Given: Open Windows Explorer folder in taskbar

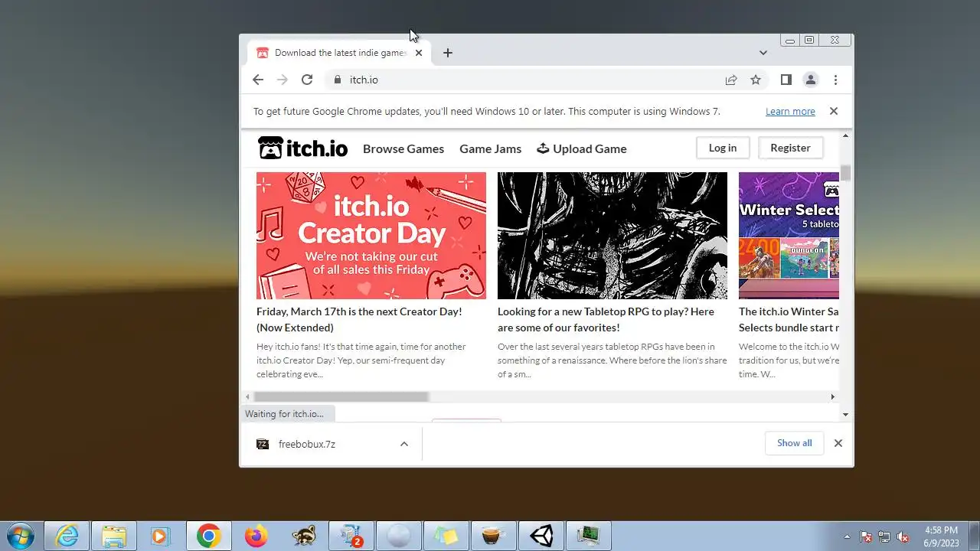Looking at the screenshot, I should pos(114,536).
